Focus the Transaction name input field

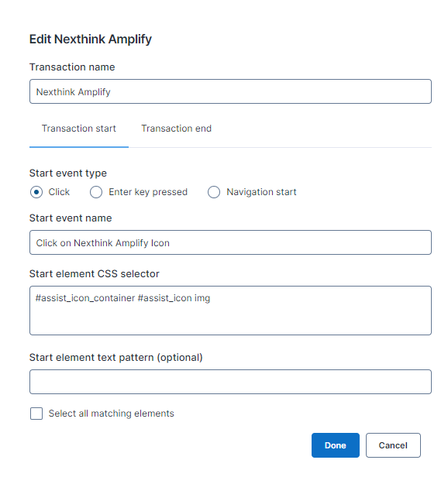pos(230,91)
